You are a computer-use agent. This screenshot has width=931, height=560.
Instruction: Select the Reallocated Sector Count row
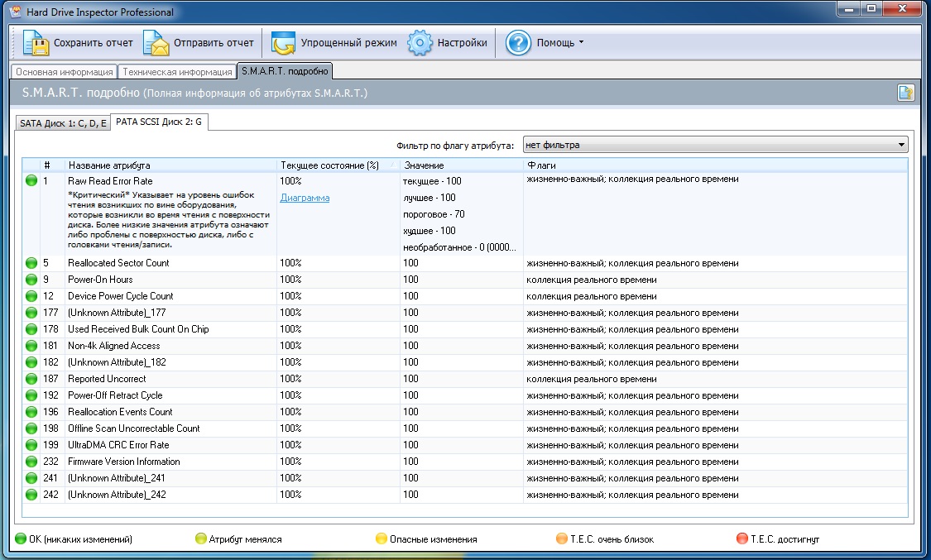click(x=118, y=263)
